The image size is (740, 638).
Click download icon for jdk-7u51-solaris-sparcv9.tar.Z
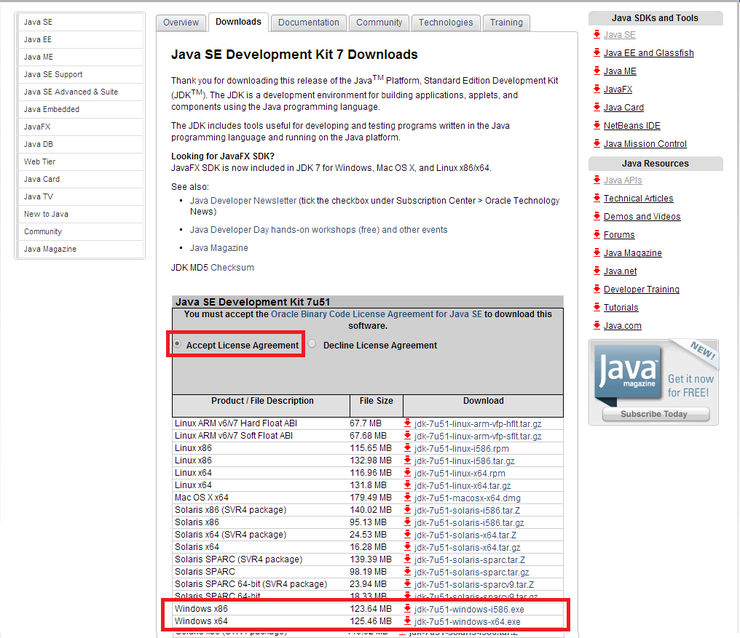tap(407, 584)
